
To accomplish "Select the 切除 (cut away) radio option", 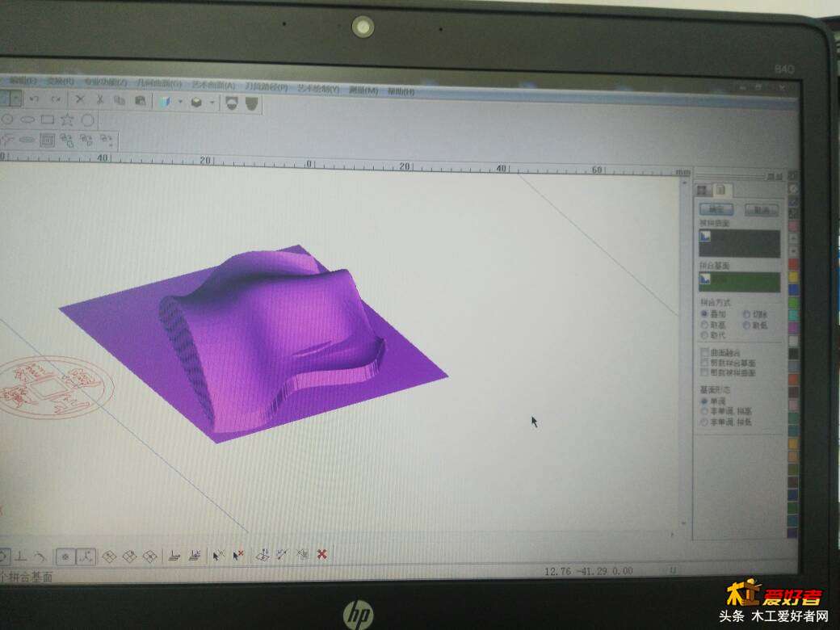I will click(746, 313).
